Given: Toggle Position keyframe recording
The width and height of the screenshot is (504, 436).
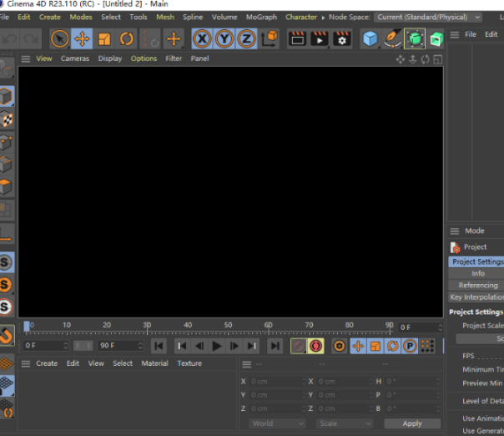Looking at the screenshot, I should pyautogui.click(x=358, y=346).
